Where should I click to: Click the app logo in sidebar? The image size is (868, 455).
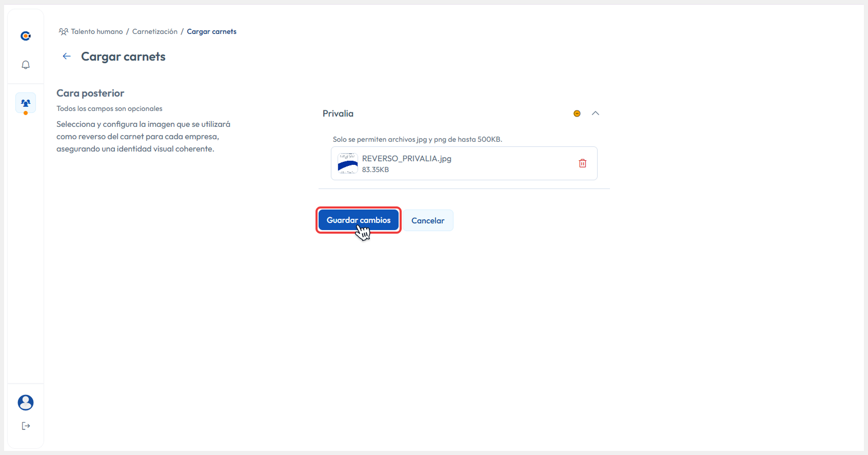tap(26, 36)
